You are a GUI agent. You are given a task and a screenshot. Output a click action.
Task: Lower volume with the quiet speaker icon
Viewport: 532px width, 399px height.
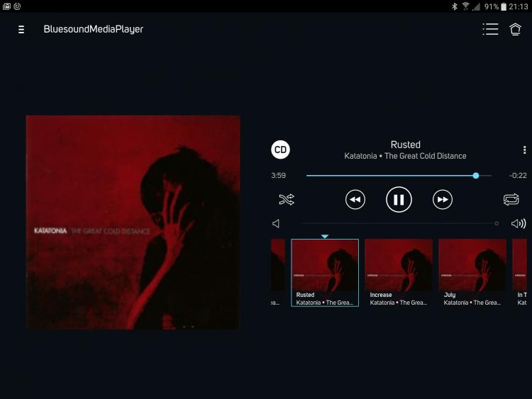click(x=276, y=223)
